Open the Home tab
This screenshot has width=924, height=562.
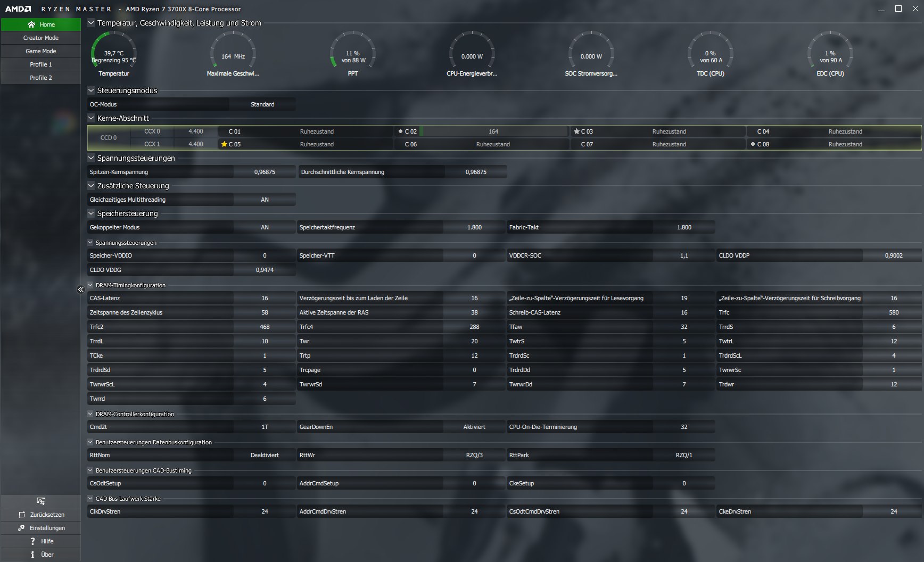coord(41,24)
